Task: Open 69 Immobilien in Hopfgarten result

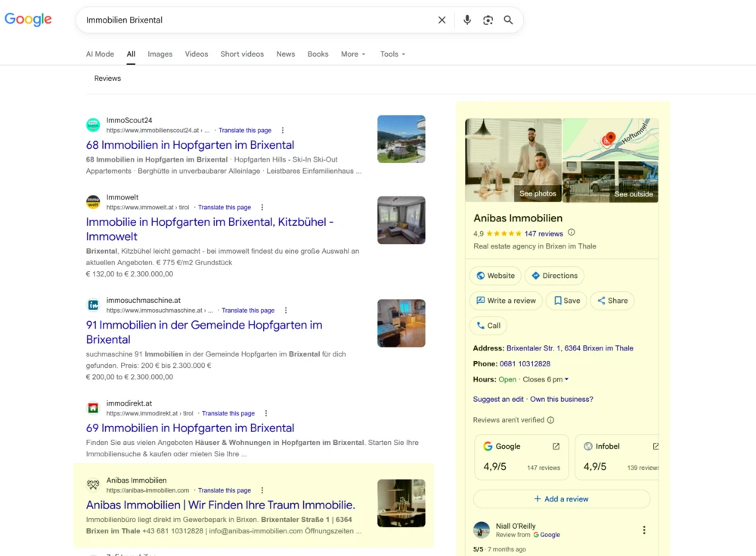Action: point(190,428)
